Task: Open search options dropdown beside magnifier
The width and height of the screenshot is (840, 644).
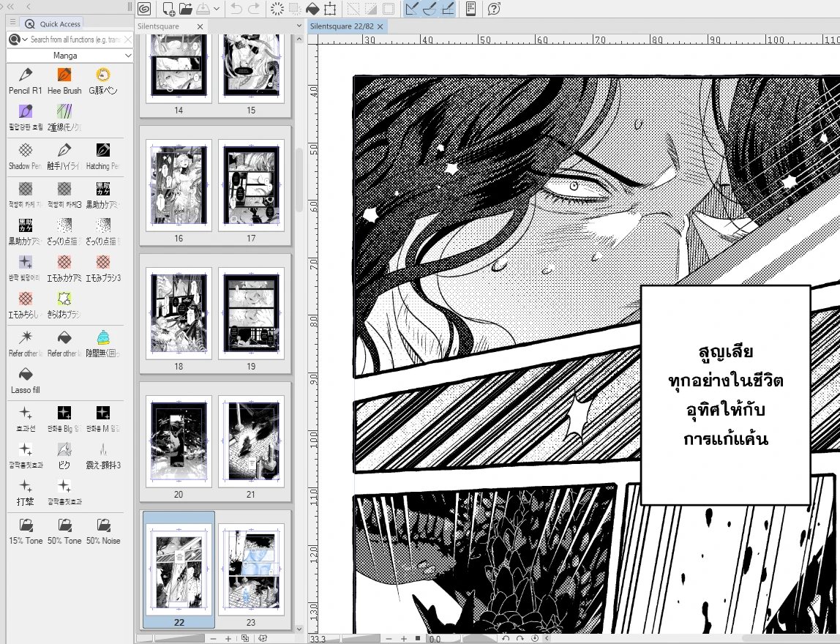Action: pos(25,40)
